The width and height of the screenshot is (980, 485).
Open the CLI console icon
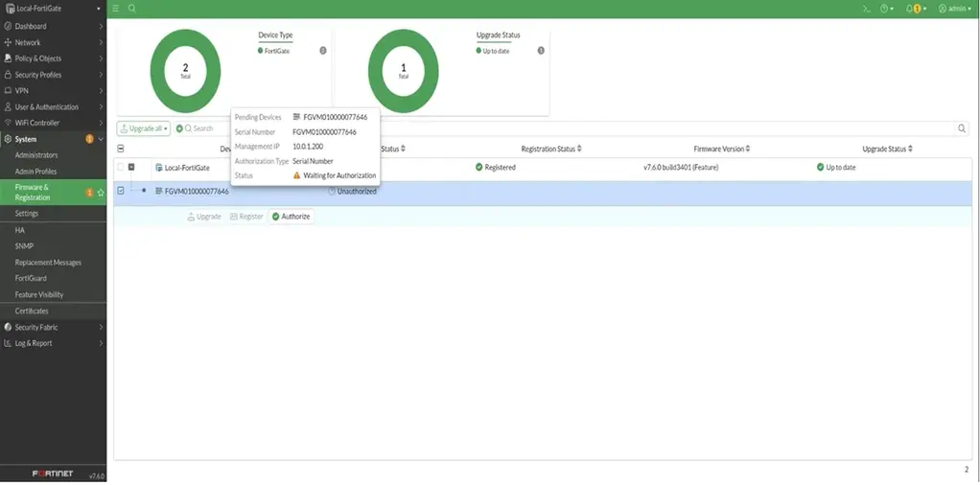(x=867, y=9)
